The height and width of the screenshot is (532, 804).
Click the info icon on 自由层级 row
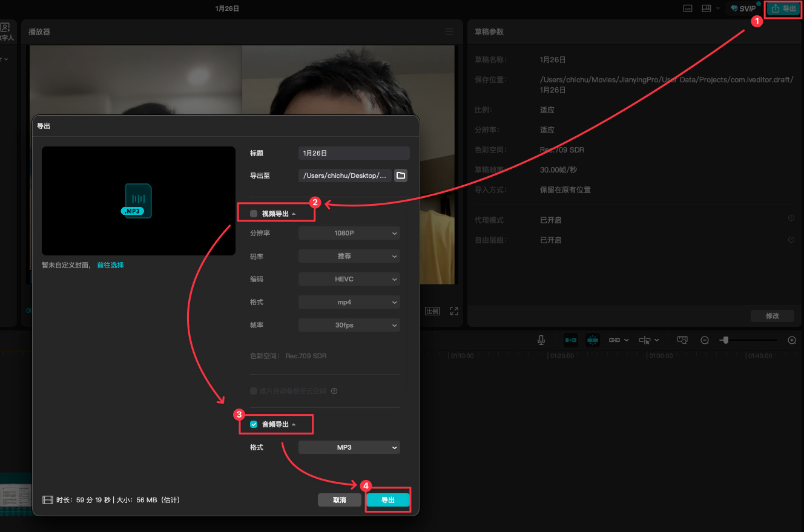(791, 240)
